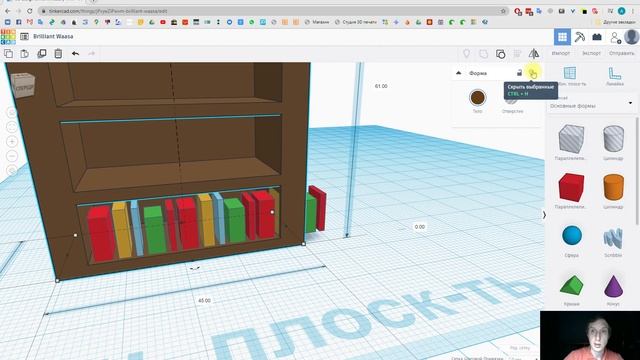Click the Отправить button
Image resolution: width=640 pixels, height=360 pixels.
(622, 53)
